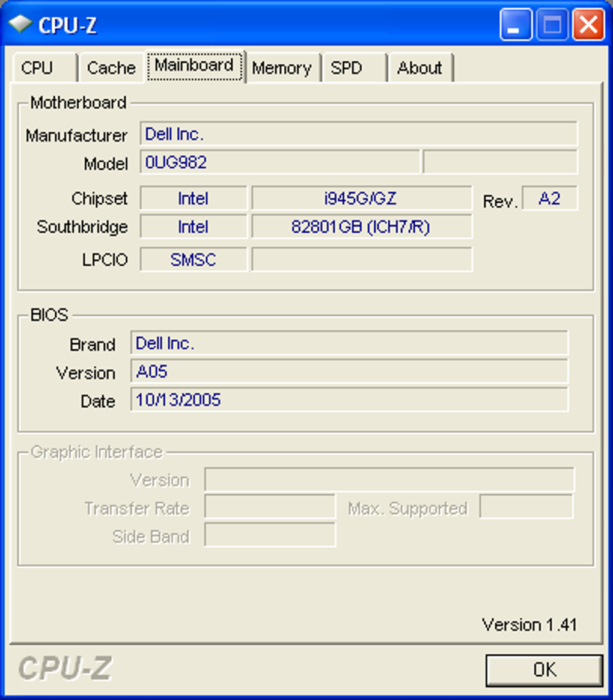Click the Transfer Rate label

coord(137,508)
